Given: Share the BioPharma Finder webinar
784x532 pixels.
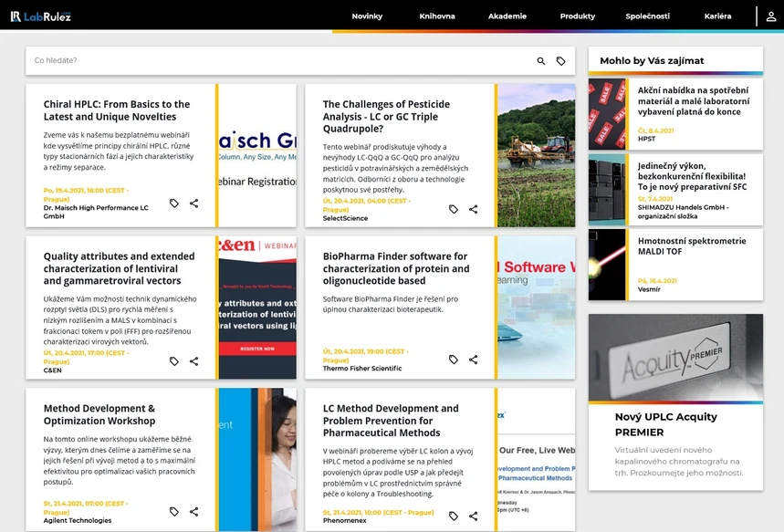Looking at the screenshot, I should click(474, 359).
